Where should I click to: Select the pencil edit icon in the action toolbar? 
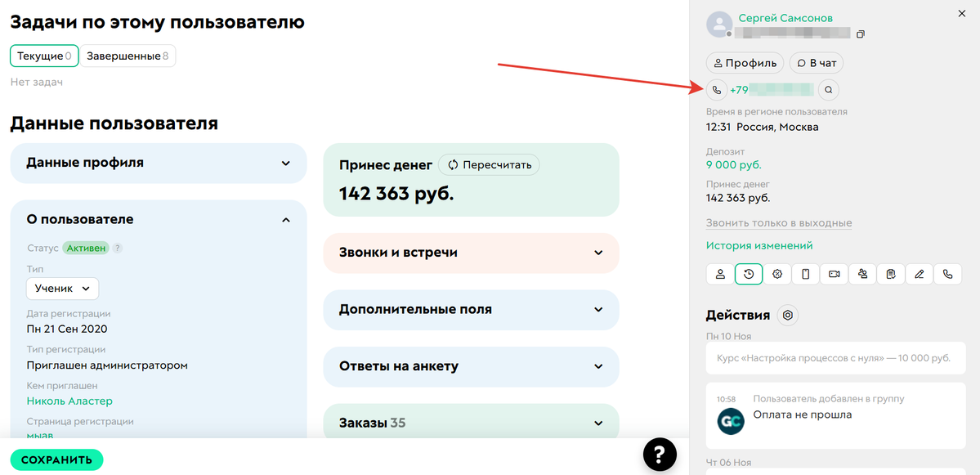[920, 274]
